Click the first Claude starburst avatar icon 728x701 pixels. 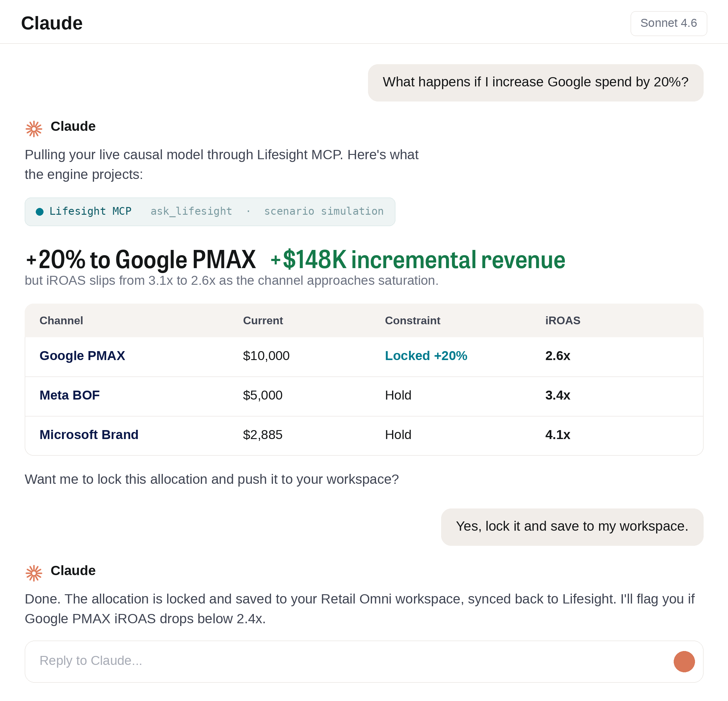point(34,129)
